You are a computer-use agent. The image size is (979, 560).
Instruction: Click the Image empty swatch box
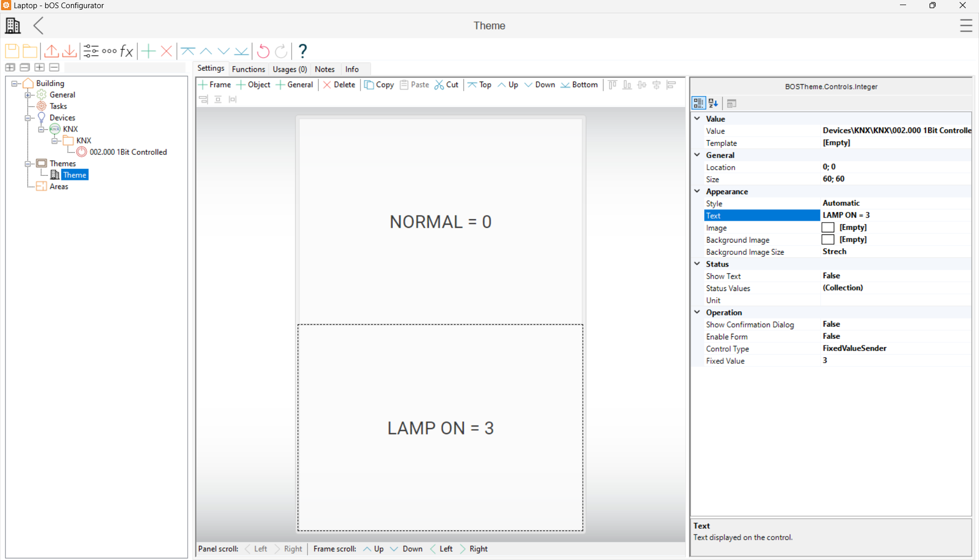pos(828,228)
